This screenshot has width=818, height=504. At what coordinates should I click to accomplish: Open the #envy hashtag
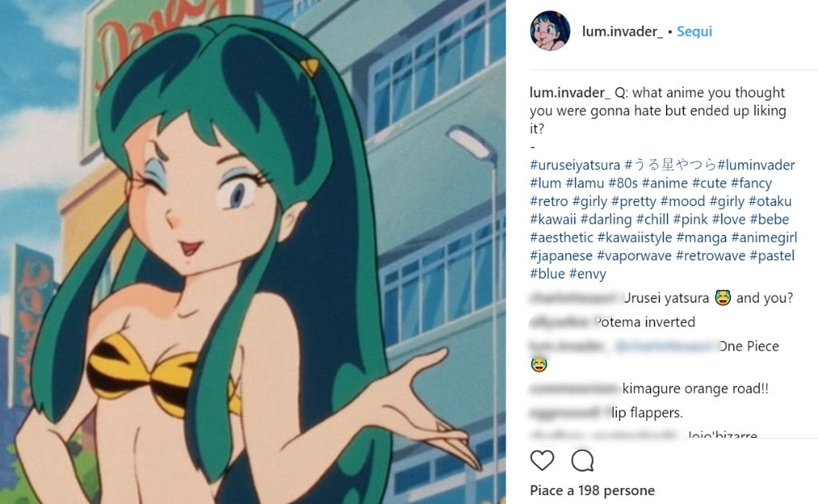[x=587, y=274]
